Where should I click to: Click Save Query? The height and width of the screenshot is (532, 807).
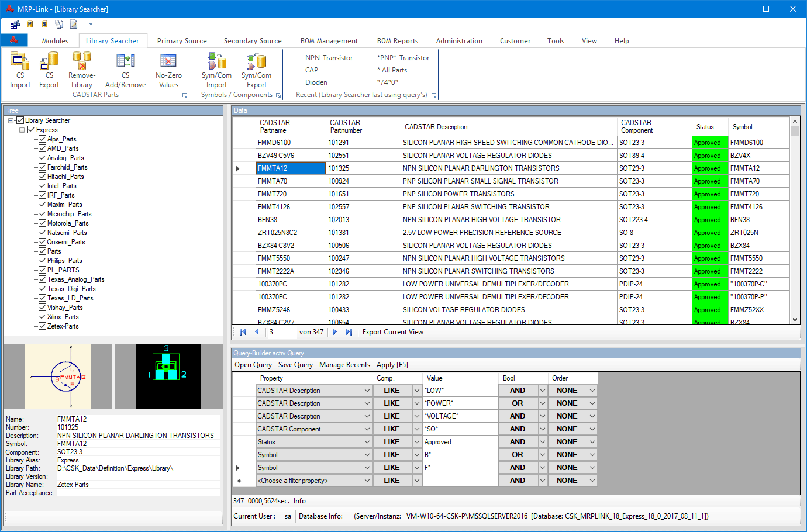coord(295,365)
